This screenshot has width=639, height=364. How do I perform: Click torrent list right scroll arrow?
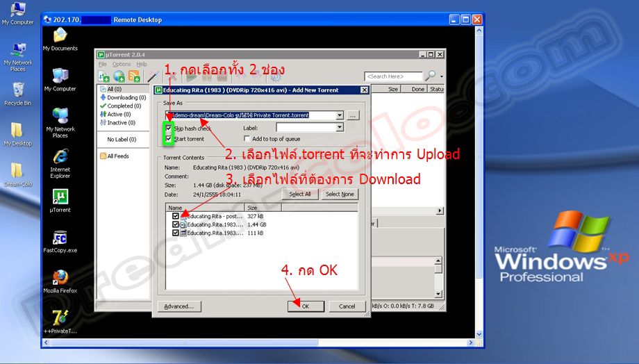pos(440,210)
